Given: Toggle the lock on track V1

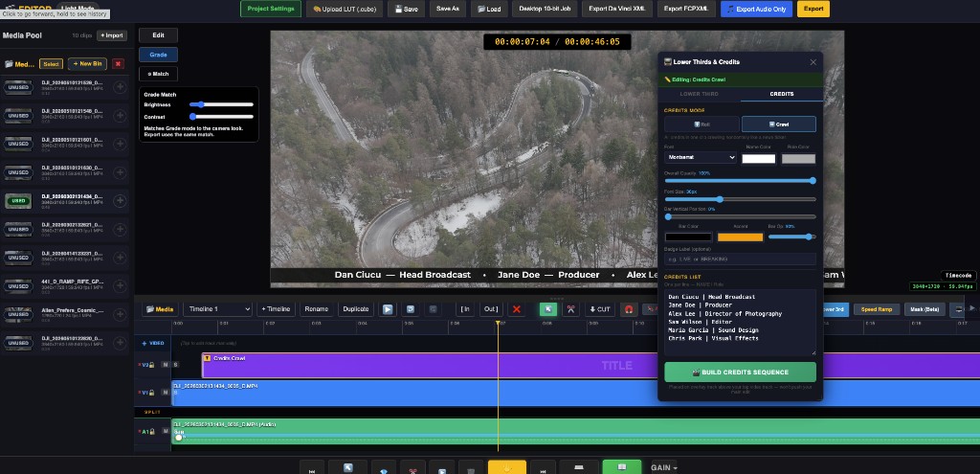Looking at the screenshot, I should (x=152, y=392).
